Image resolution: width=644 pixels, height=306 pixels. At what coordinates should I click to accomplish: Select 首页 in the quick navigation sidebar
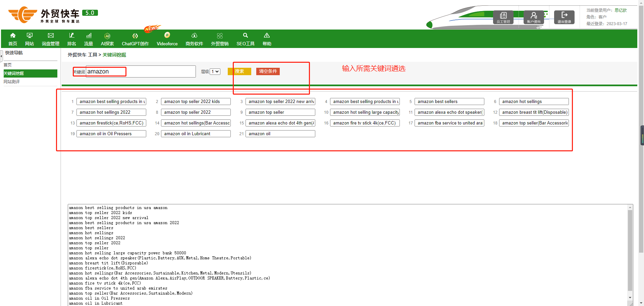(x=8, y=65)
